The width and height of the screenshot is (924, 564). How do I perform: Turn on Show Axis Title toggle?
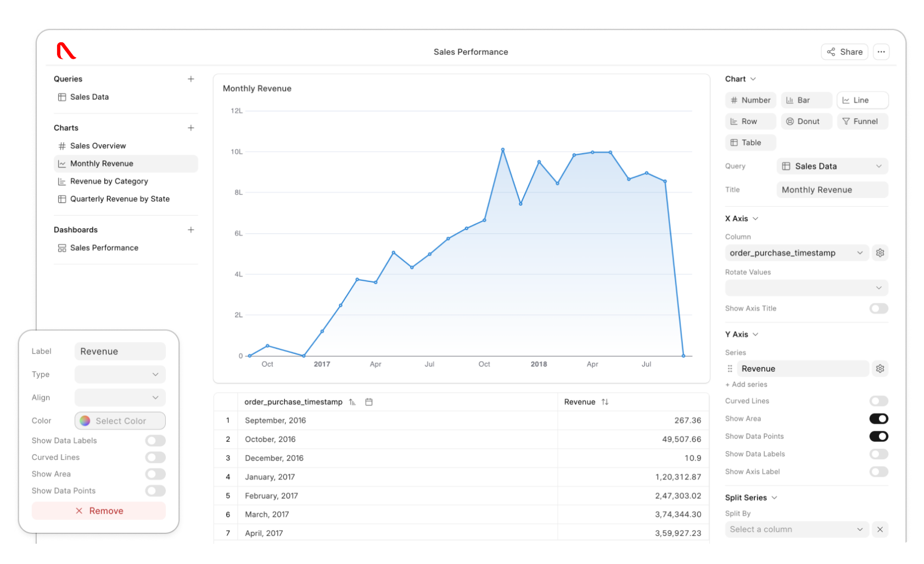[878, 308]
